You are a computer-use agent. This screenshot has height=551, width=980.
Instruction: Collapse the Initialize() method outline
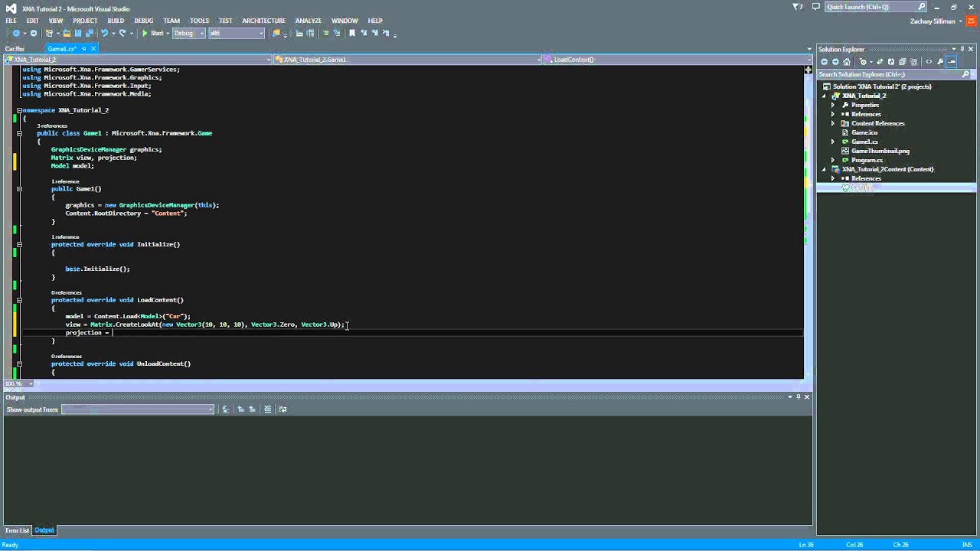coord(19,244)
